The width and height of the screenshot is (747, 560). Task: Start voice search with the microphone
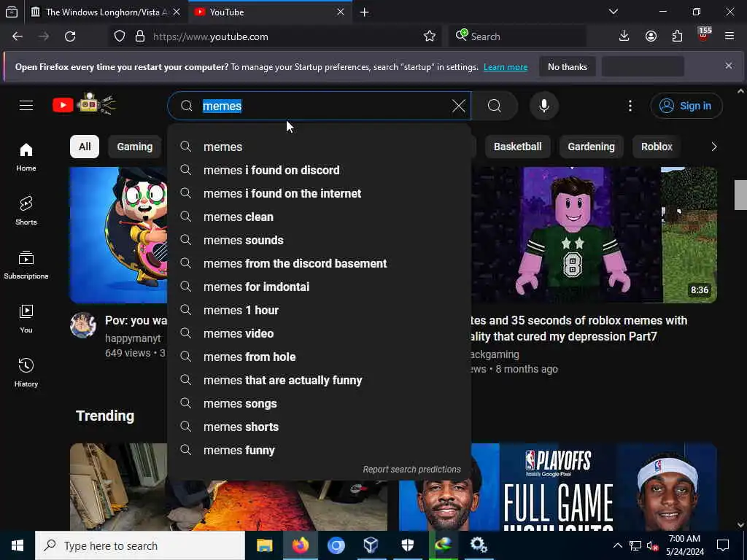(x=544, y=106)
